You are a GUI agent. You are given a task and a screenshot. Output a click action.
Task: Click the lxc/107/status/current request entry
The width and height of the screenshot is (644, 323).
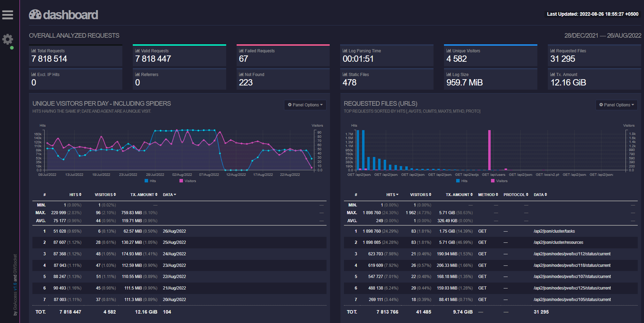click(x=572, y=277)
